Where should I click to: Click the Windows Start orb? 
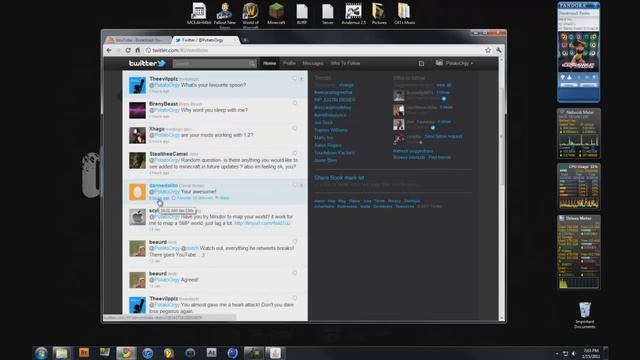coord(41,353)
